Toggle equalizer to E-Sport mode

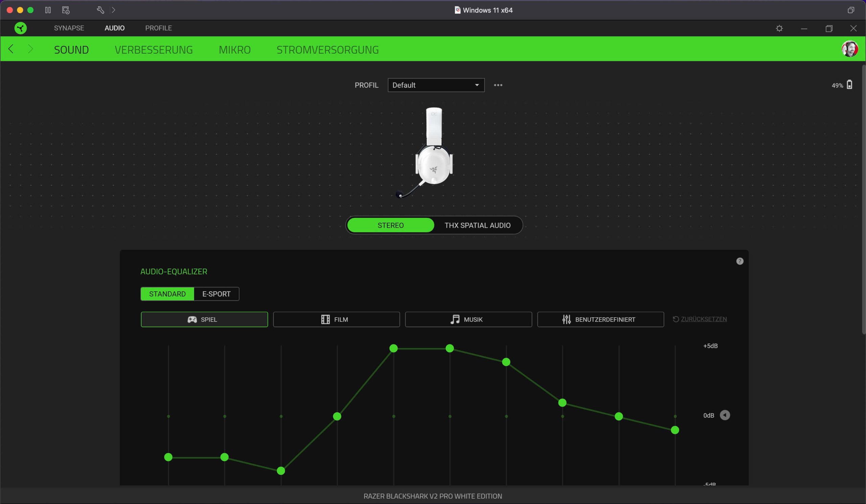click(216, 294)
